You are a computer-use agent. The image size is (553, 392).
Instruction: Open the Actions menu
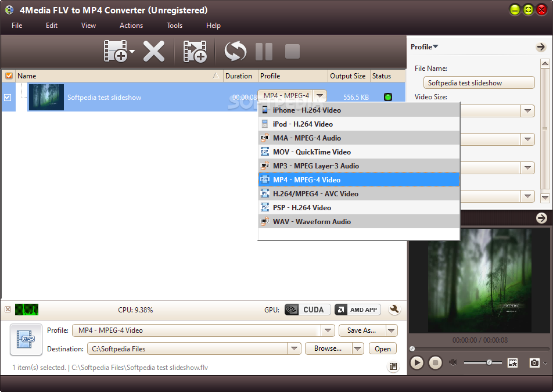(x=131, y=26)
